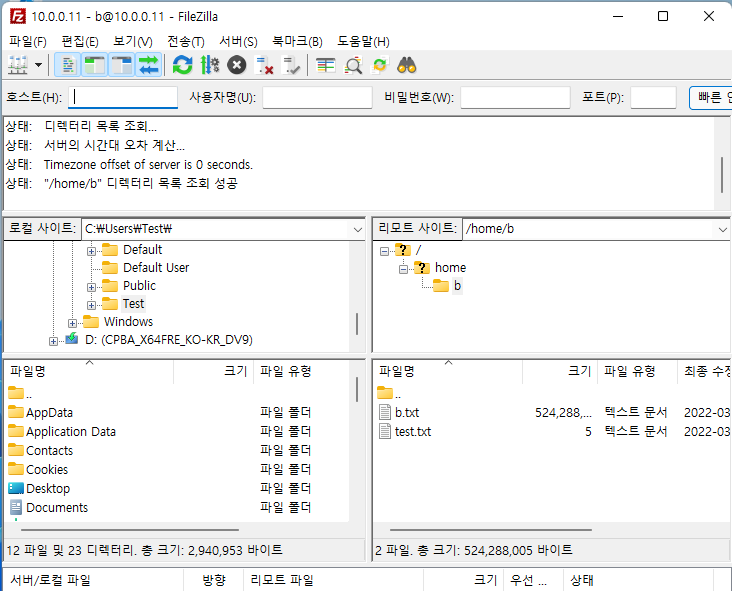Select the Contacts folder
The image size is (732, 591).
(x=49, y=450)
